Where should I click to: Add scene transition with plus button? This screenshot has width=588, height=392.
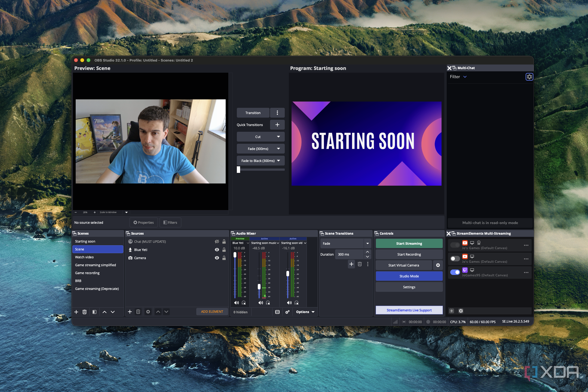pos(351,264)
